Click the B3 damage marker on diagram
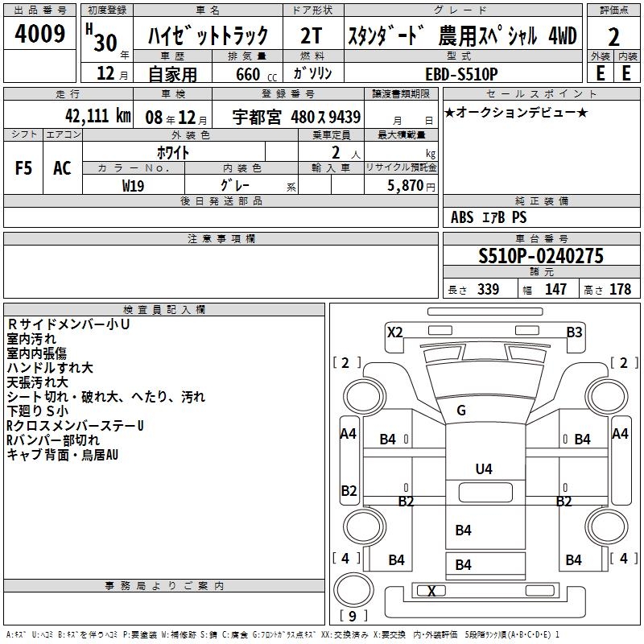Screen dimensions: 644x644 point(574,332)
